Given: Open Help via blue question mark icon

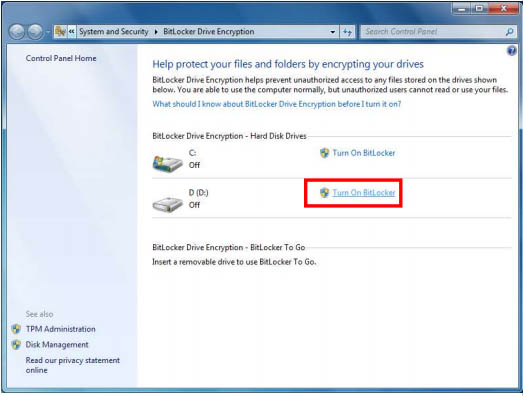Looking at the screenshot, I should 511,51.
